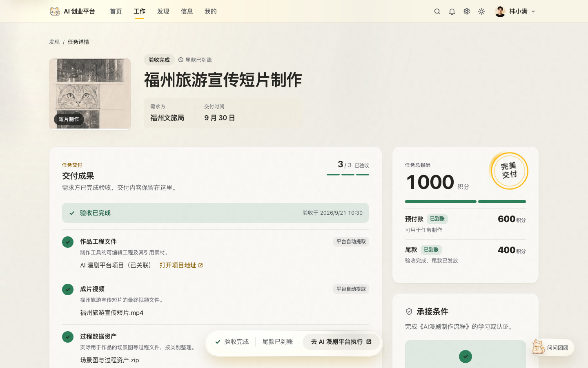588x368 pixels.
Task: Click the shield icon beside 承接条件
Action: click(x=409, y=312)
